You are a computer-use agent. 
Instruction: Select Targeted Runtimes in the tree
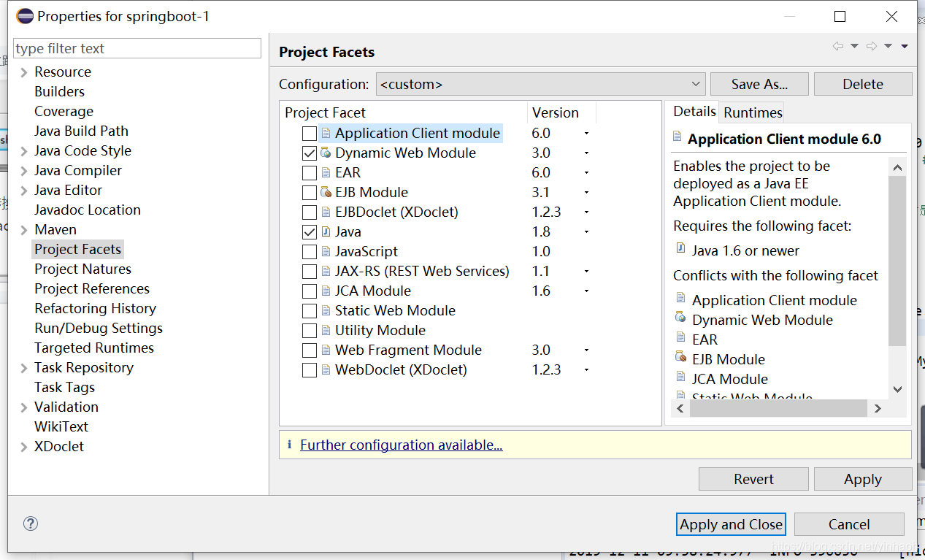(x=94, y=348)
